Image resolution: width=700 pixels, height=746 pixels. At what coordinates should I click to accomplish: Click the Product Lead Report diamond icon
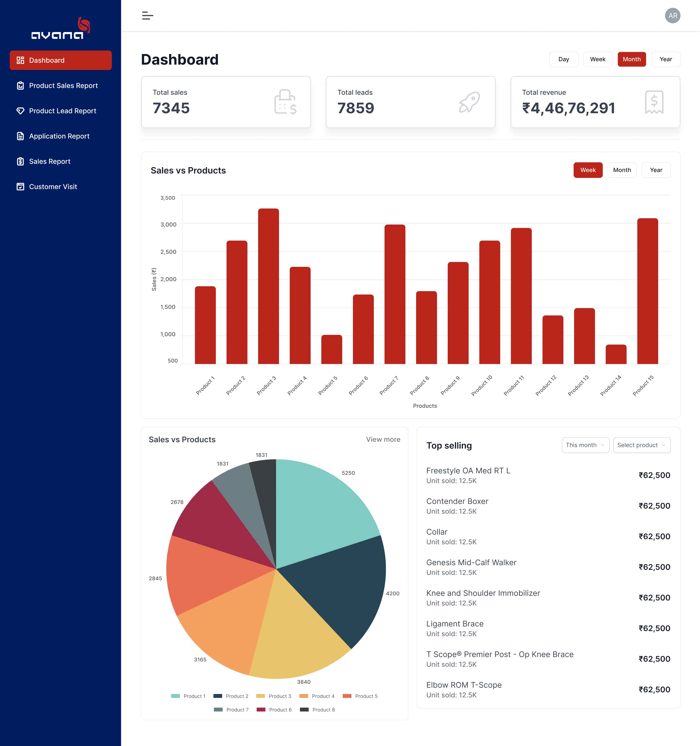[20, 111]
